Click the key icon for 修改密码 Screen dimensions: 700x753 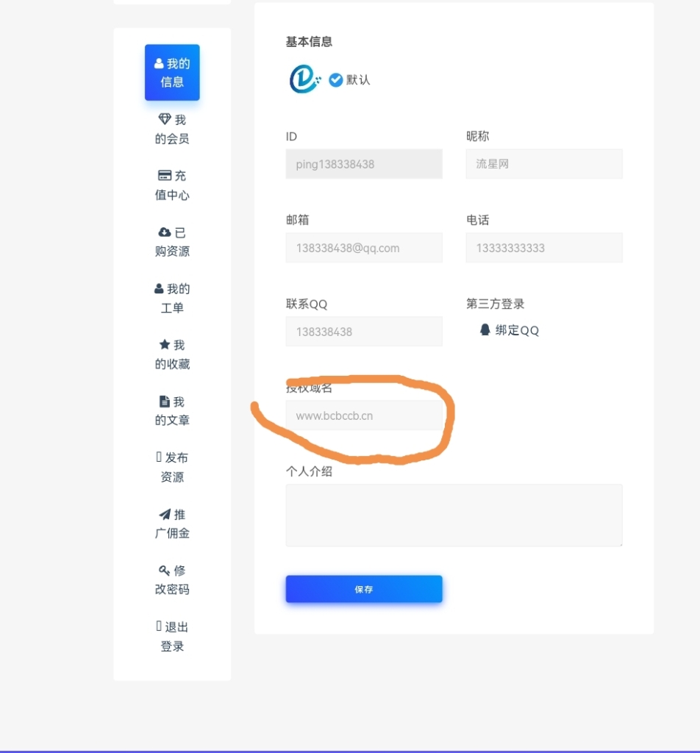pyautogui.click(x=164, y=570)
